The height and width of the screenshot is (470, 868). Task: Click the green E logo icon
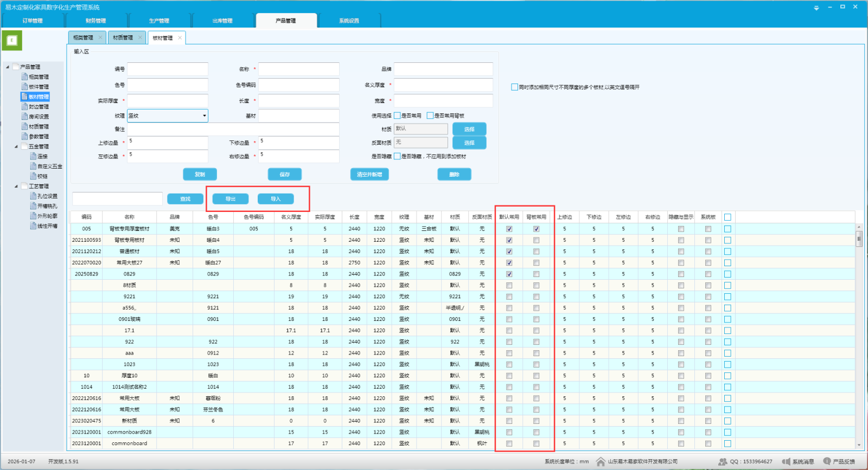click(12, 41)
